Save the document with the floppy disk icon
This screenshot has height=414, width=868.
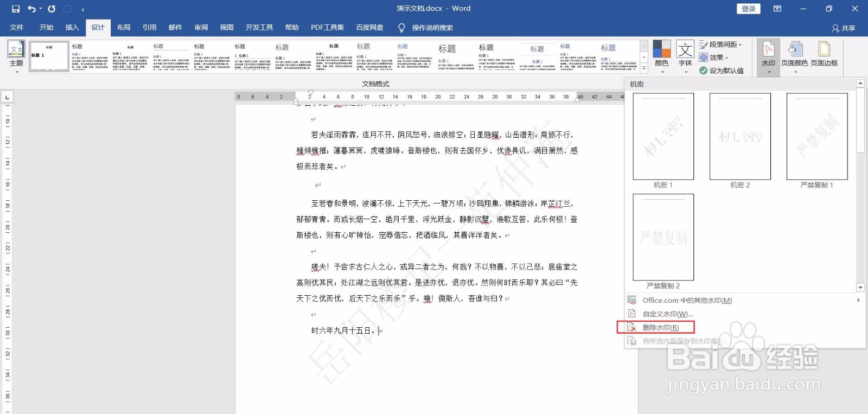coord(15,9)
